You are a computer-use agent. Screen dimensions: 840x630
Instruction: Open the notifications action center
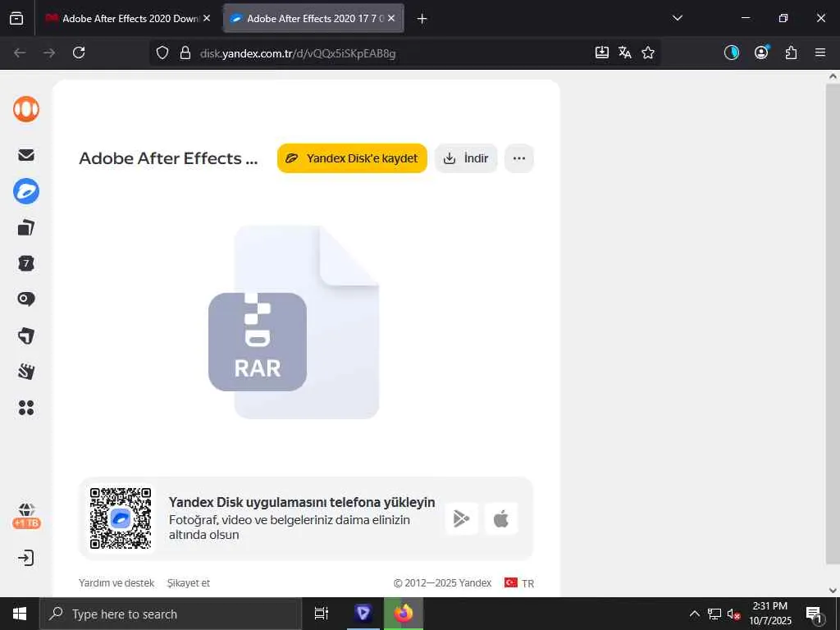tap(815, 614)
